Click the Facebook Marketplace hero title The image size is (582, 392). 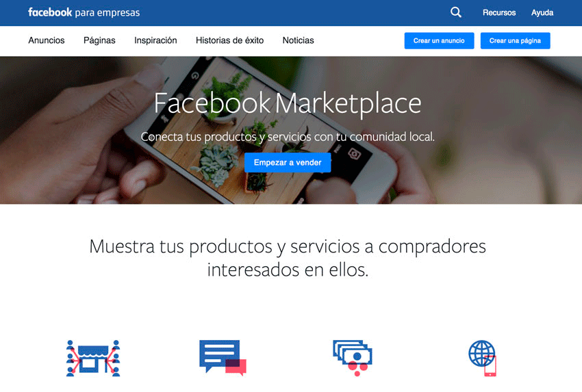(288, 103)
